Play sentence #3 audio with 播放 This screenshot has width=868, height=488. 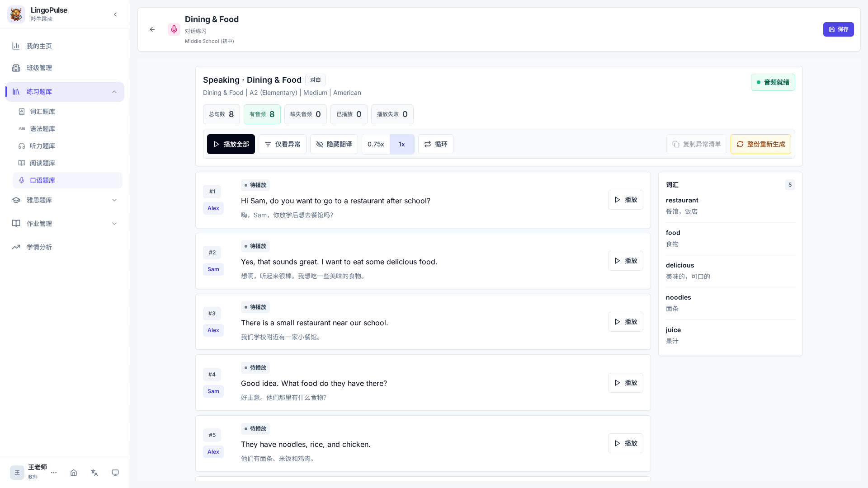click(x=625, y=322)
